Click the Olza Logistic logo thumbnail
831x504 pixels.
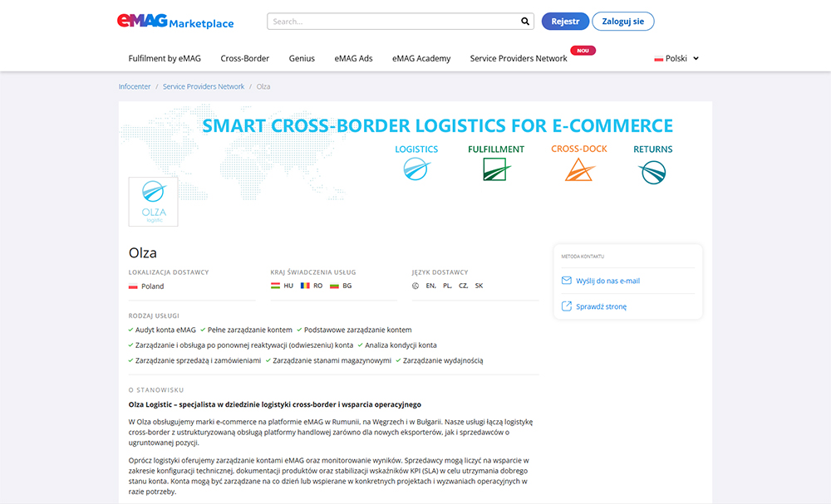pyautogui.click(x=153, y=202)
